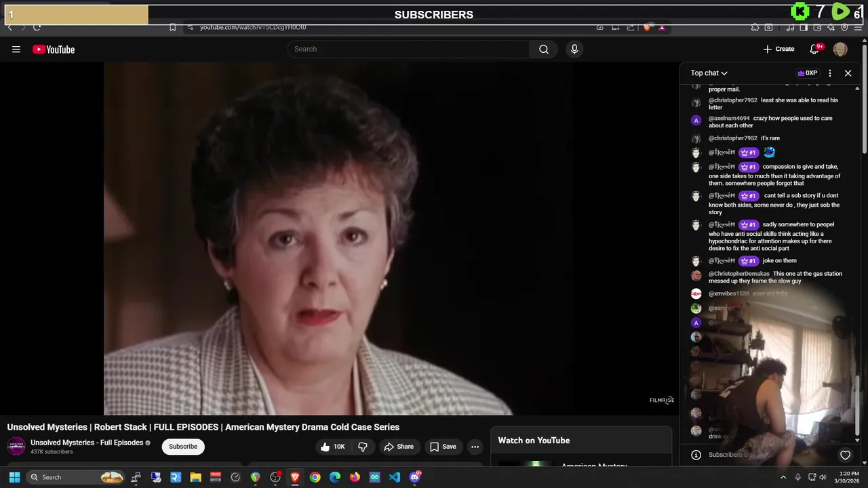Click the @christopher7952 "it's rare" username

(733, 138)
